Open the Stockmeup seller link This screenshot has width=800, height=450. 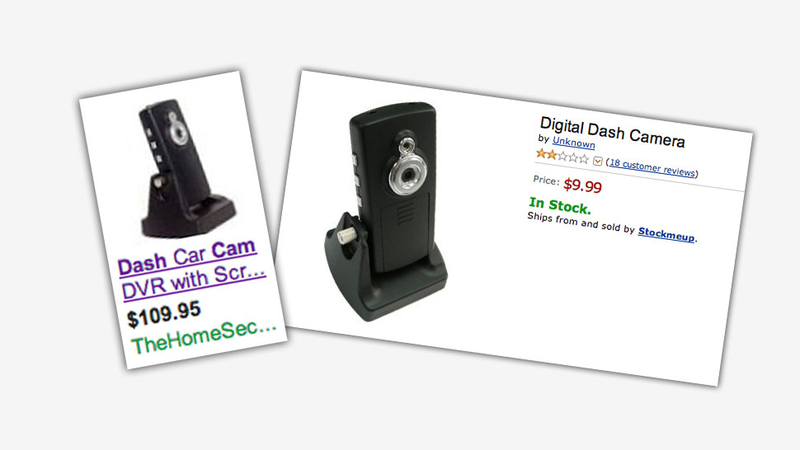tap(666, 234)
